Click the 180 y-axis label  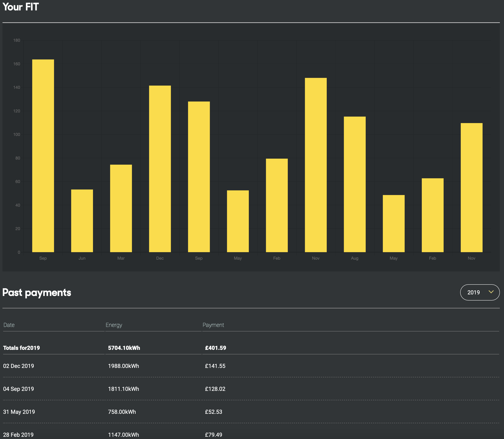click(17, 40)
